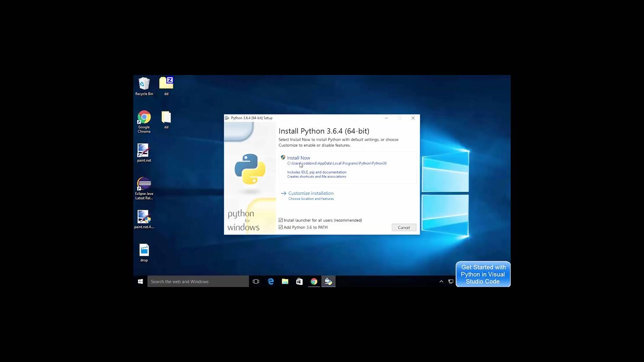Select the zipped dd folder icon
This screenshot has height=362, width=644.
pyautogui.click(x=166, y=86)
